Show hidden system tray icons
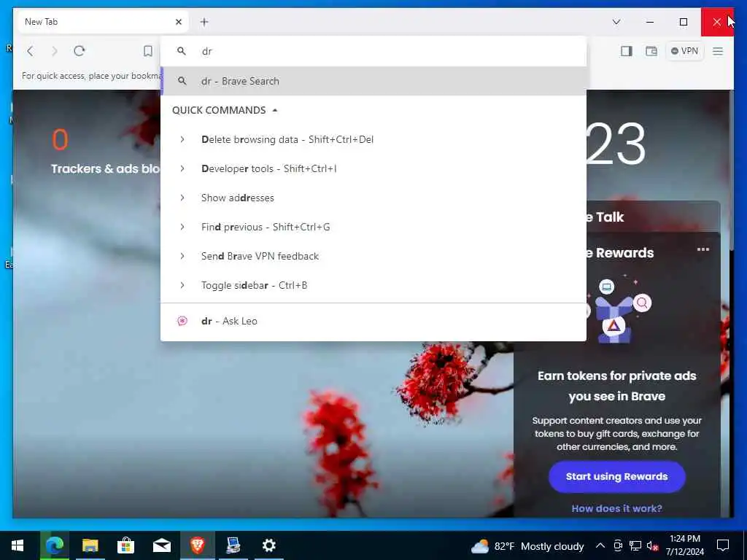The height and width of the screenshot is (560, 747). 600,545
